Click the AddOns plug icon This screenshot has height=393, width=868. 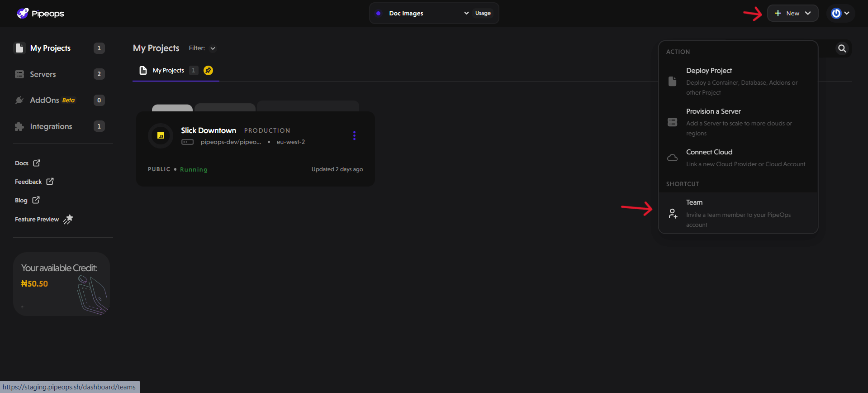click(19, 100)
